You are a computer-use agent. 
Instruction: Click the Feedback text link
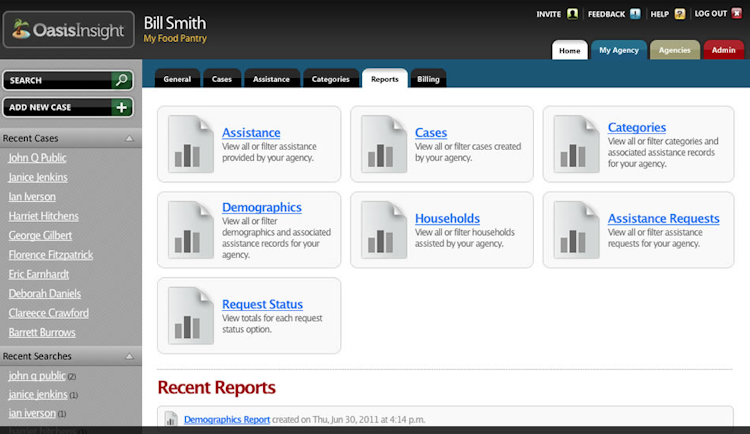607,14
